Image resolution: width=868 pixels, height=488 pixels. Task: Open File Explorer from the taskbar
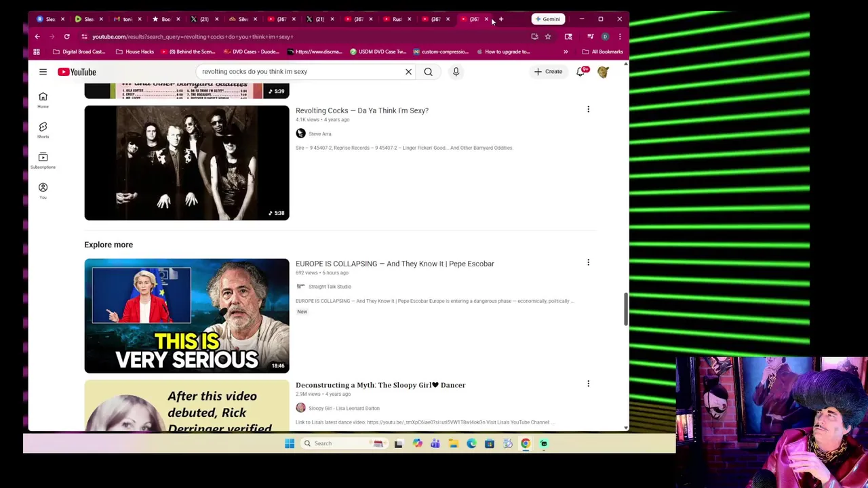(x=453, y=443)
